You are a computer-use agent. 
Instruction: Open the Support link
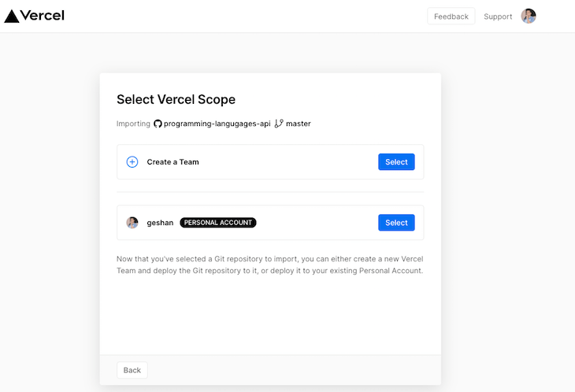click(498, 17)
